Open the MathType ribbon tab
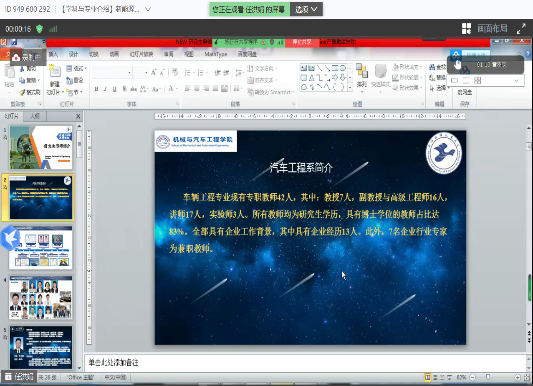The height and width of the screenshot is (386, 533). (216, 54)
